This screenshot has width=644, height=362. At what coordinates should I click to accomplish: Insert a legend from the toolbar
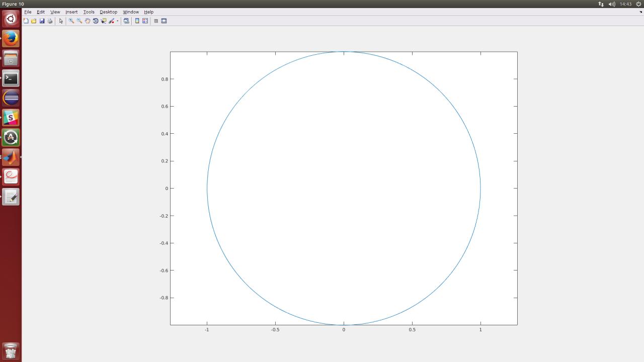pos(145,21)
